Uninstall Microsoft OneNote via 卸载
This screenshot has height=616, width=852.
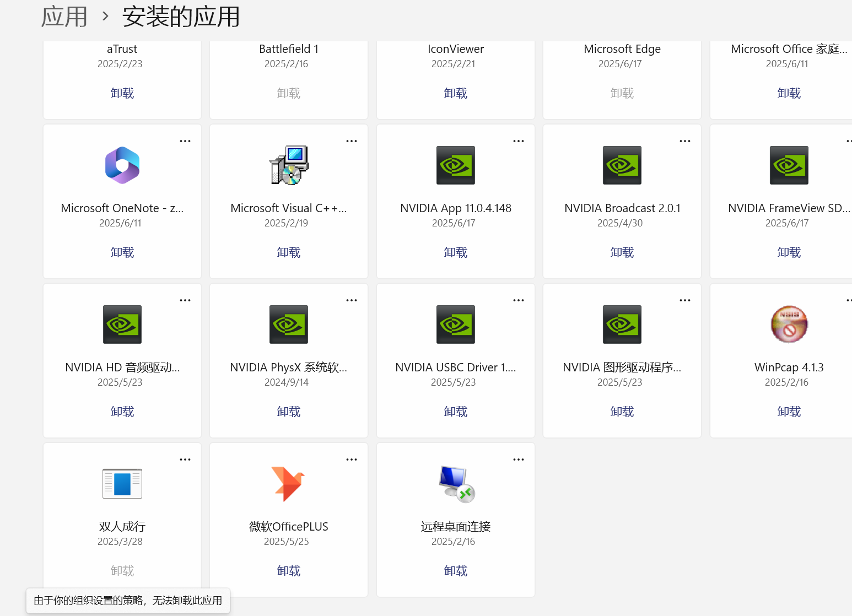pyautogui.click(x=122, y=252)
